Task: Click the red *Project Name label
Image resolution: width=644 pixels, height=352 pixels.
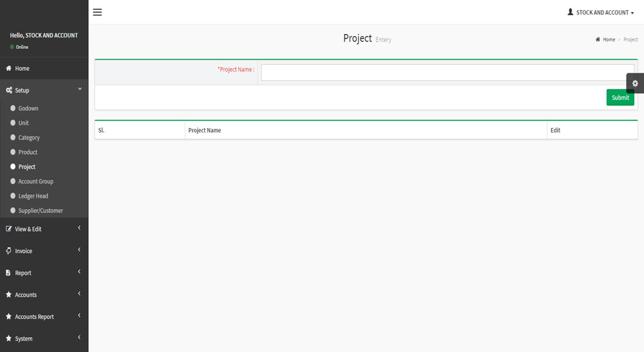Action: pos(236,69)
